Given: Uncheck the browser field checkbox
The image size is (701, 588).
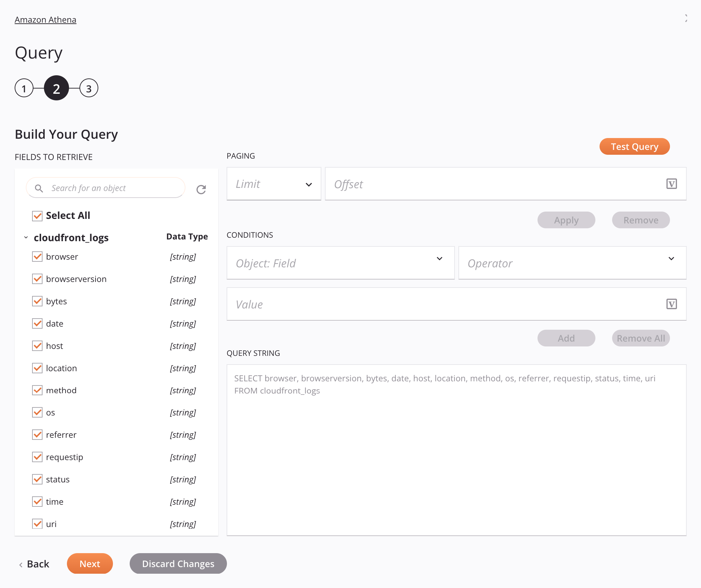Looking at the screenshot, I should (37, 257).
